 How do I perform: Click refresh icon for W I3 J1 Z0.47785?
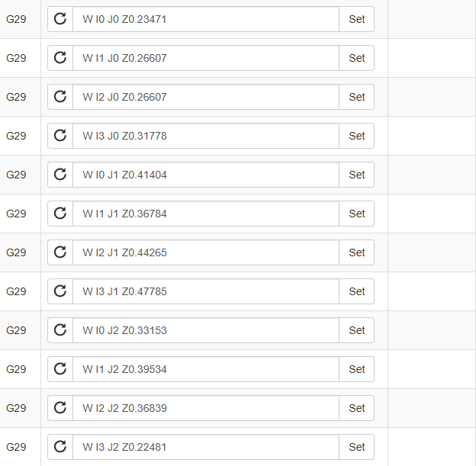point(60,291)
